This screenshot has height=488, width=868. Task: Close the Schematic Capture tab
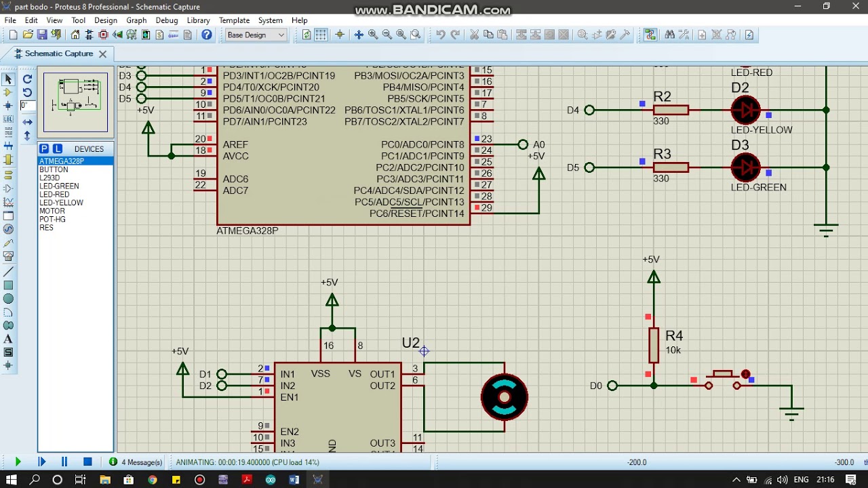[x=102, y=54]
